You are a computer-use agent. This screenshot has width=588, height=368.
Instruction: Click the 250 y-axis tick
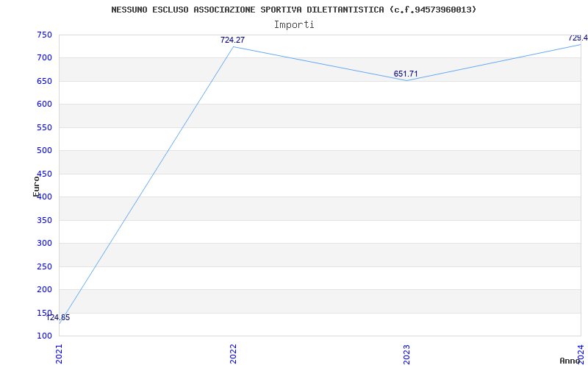[44, 266]
